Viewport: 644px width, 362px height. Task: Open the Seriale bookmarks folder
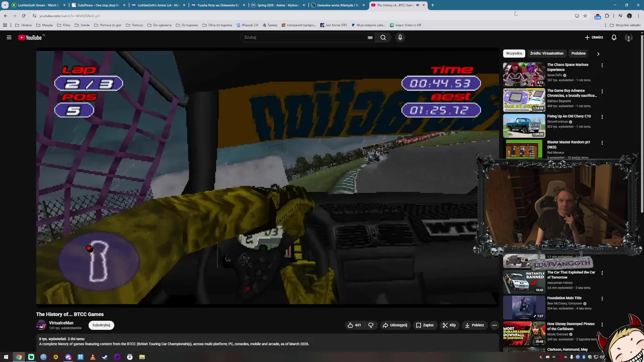click(82, 25)
